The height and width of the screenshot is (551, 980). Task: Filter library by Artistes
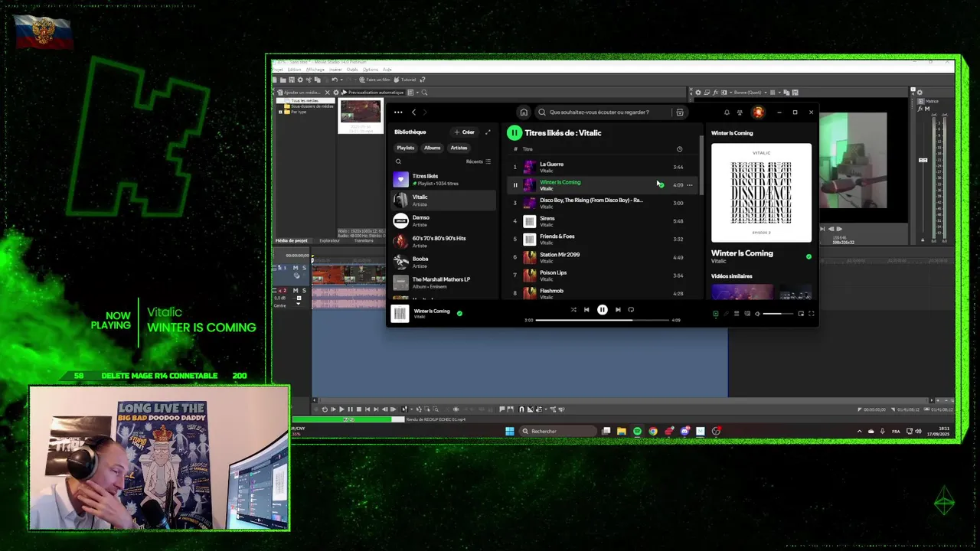pyautogui.click(x=459, y=148)
